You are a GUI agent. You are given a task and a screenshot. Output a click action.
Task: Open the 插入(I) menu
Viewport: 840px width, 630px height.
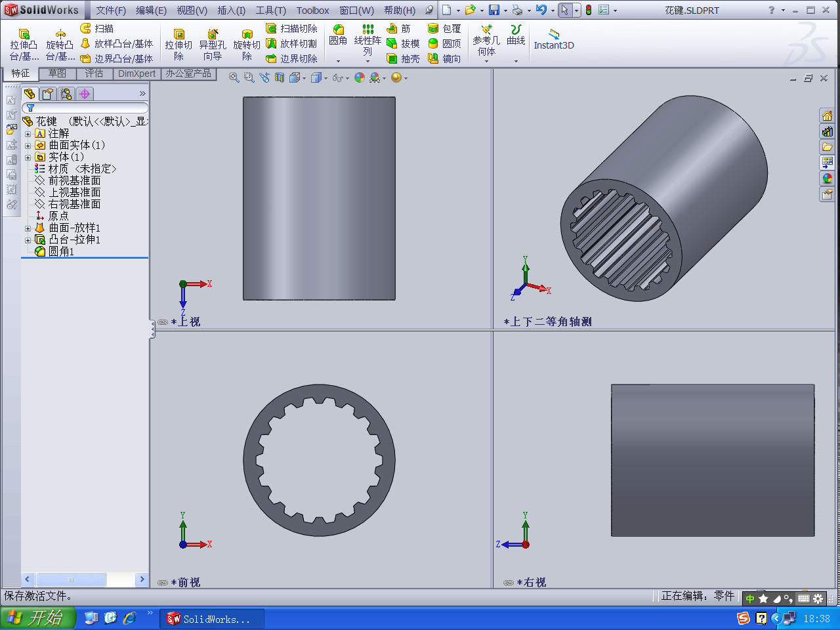(231, 10)
